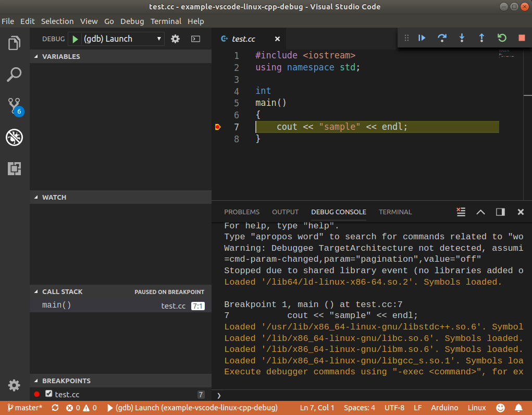Open the Selection menu
Viewport: 532px width, 415px height.
point(57,21)
